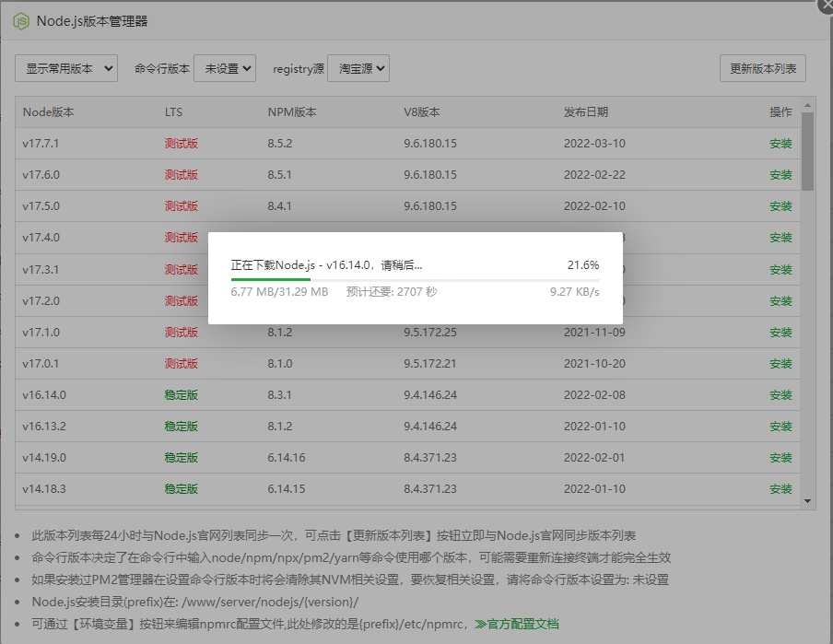Install Node v17.2.0 via 安装 link
The image size is (833, 644).
(x=781, y=300)
